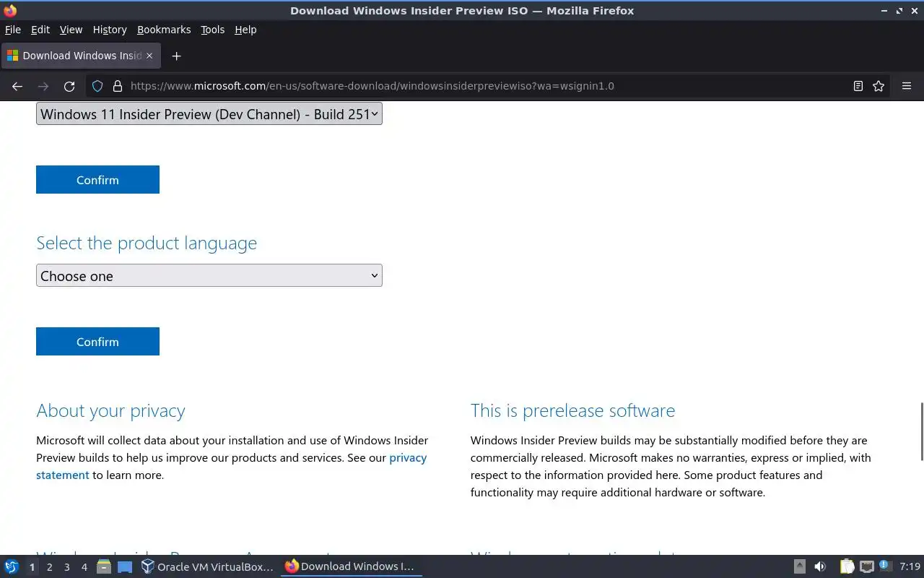This screenshot has width=924, height=578.
Task: Switch to workspace 2
Action: click(x=49, y=567)
